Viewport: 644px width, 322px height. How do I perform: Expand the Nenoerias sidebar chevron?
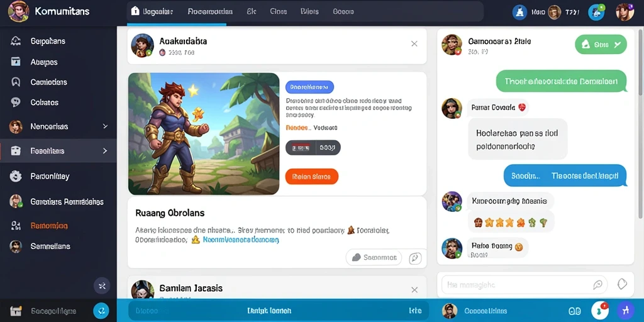pos(105,126)
